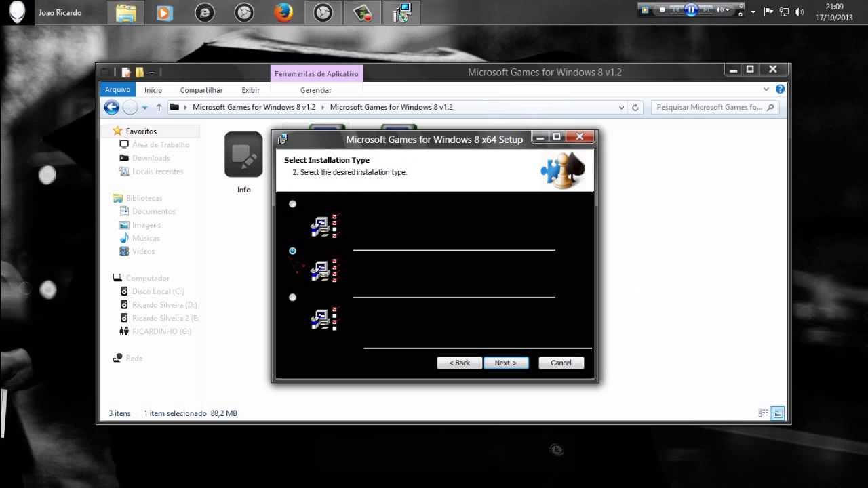
Task: Open Explorer help question mark
Action: point(780,89)
